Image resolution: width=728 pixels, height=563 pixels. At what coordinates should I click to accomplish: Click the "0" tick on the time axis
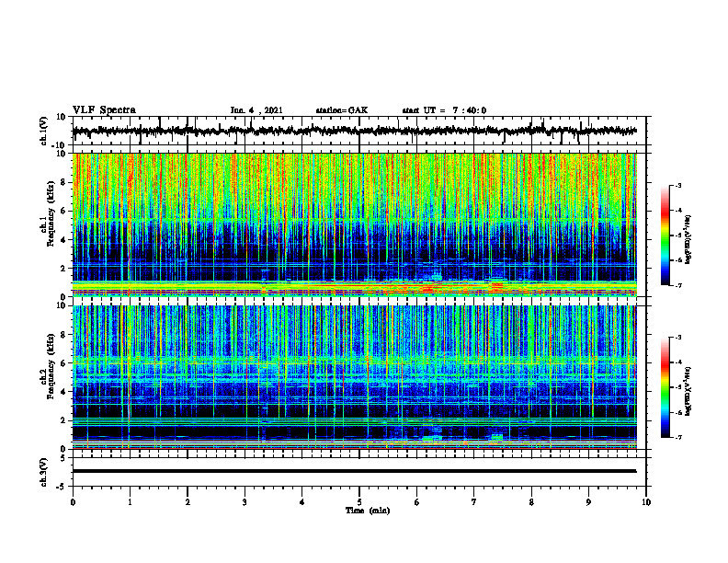point(73,502)
